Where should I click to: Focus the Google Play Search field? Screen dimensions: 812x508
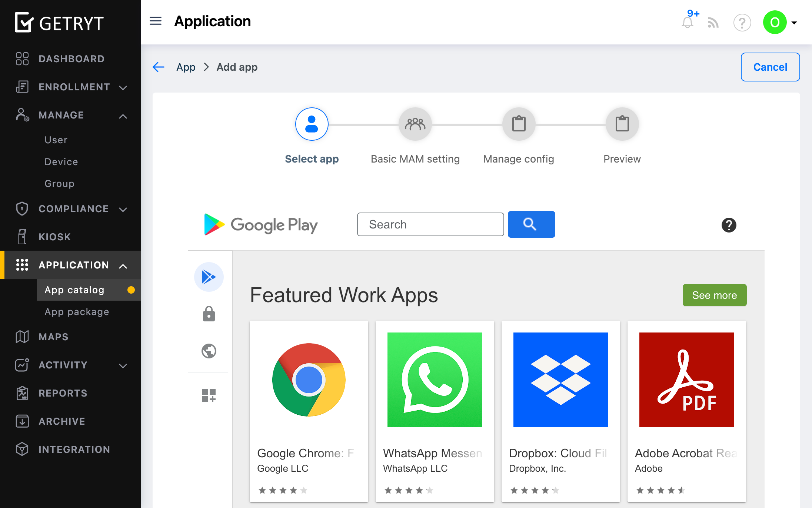(430, 224)
